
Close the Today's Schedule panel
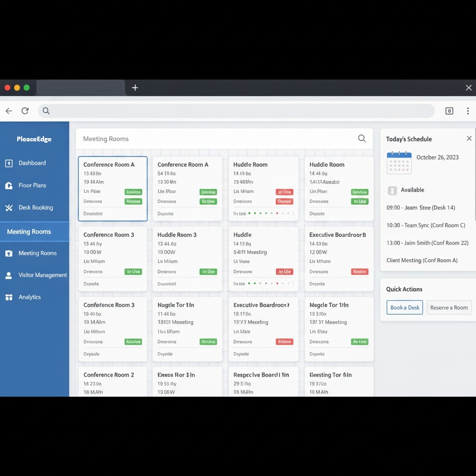pyautogui.click(x=469, y=139)
